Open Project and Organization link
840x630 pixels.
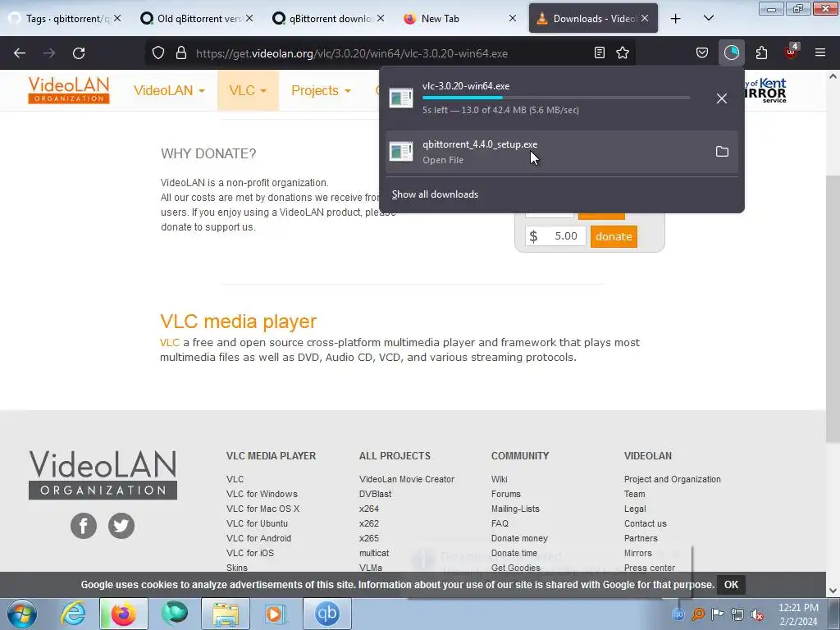point(673,479)
